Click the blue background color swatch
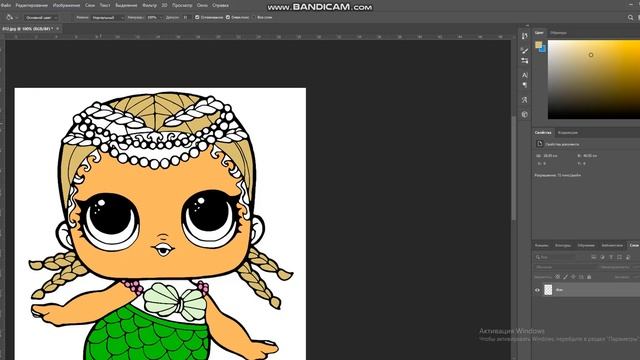Image resolution: width=640 pixels, height=360 pixels. pos(543,49)
